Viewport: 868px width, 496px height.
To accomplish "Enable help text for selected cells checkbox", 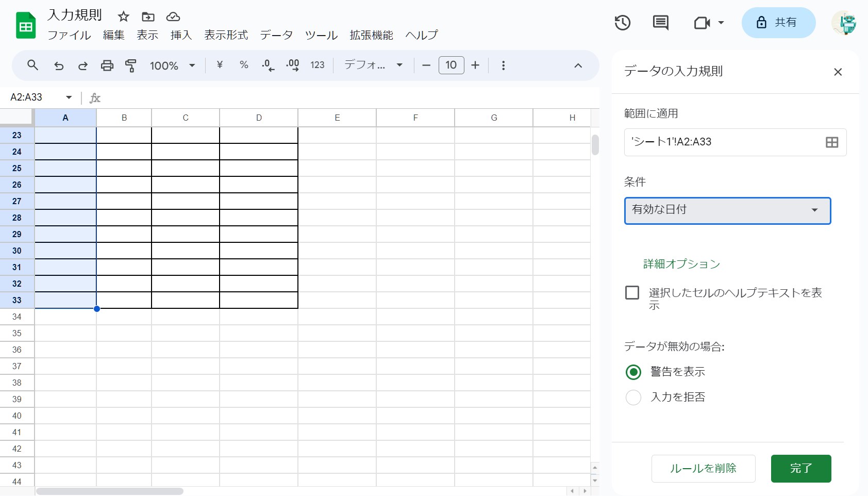I will click(632, 292).
